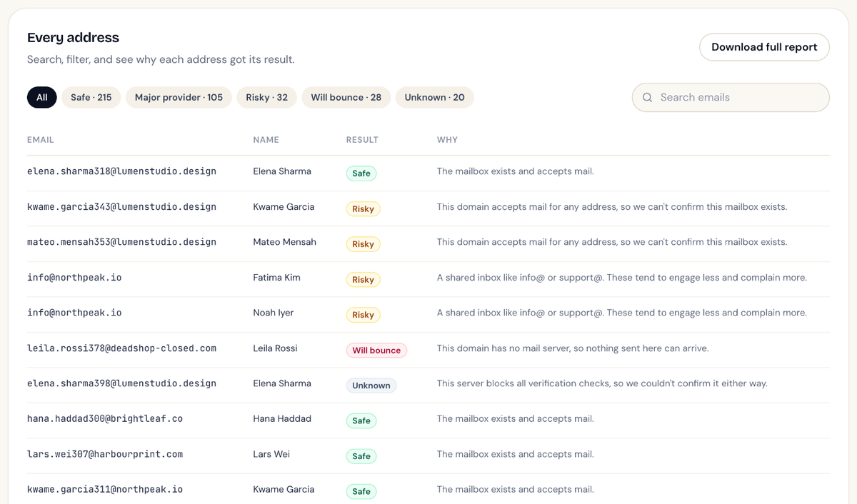
Task: Click the reason text in elena.sharma398 row
Action: tap(602, 383)
